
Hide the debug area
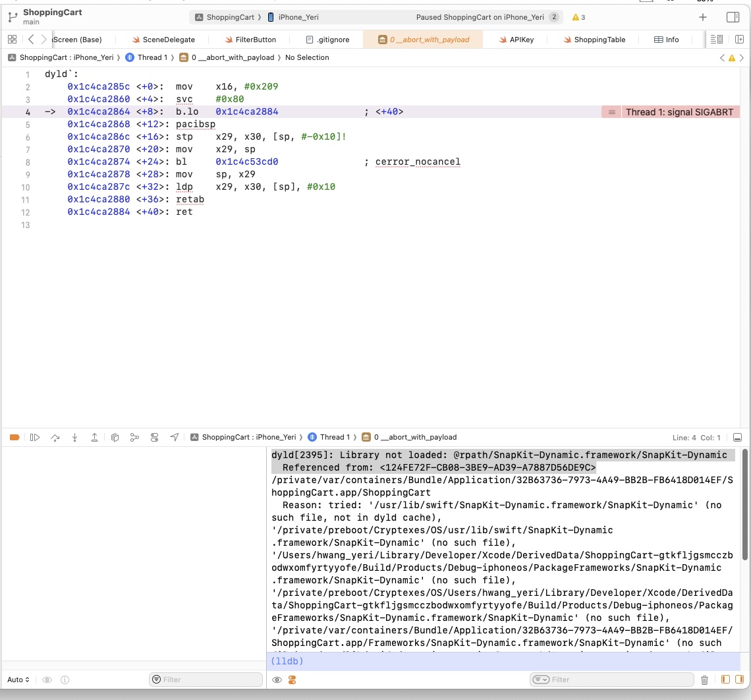(x=738, y=437)
